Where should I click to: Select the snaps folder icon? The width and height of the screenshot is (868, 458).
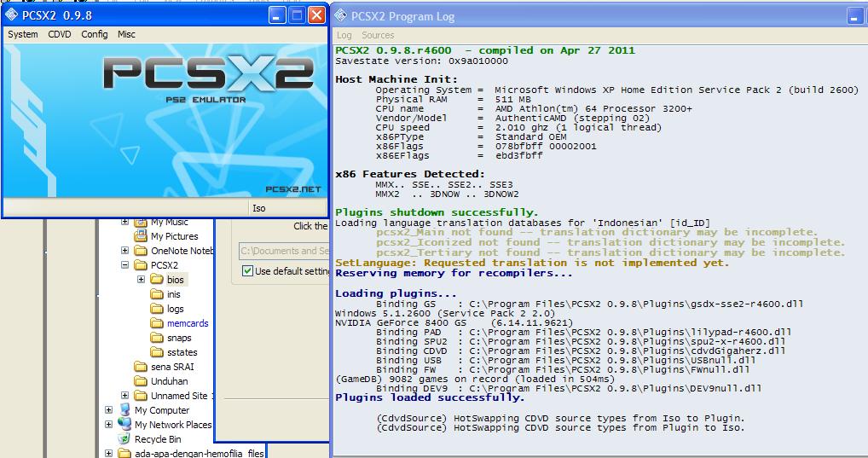point(157,337)
